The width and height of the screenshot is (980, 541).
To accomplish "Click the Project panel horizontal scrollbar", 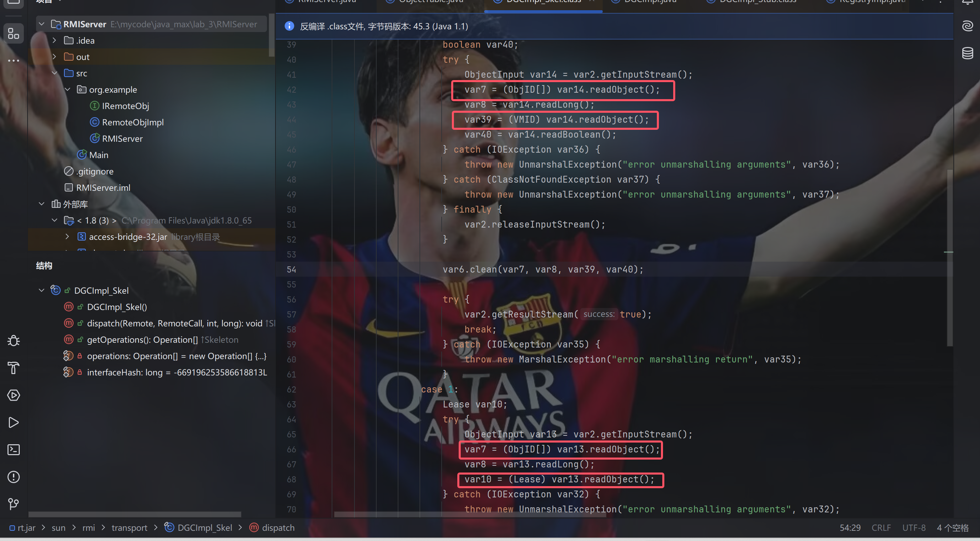I will click(135, 514).
